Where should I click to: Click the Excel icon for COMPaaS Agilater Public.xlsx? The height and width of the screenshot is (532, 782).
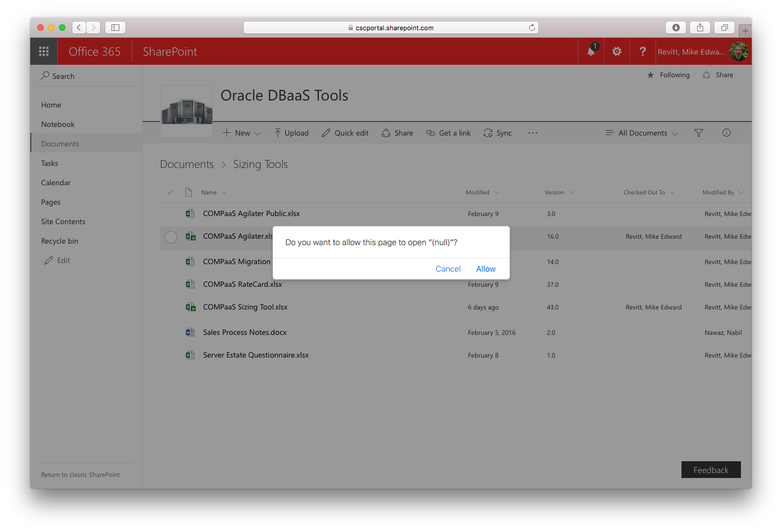click(190, 213)
